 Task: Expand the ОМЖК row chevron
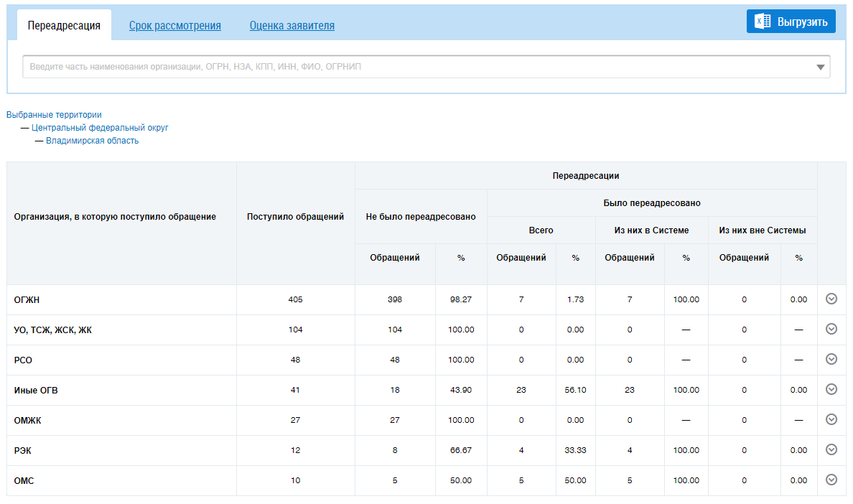coord(831,420)
